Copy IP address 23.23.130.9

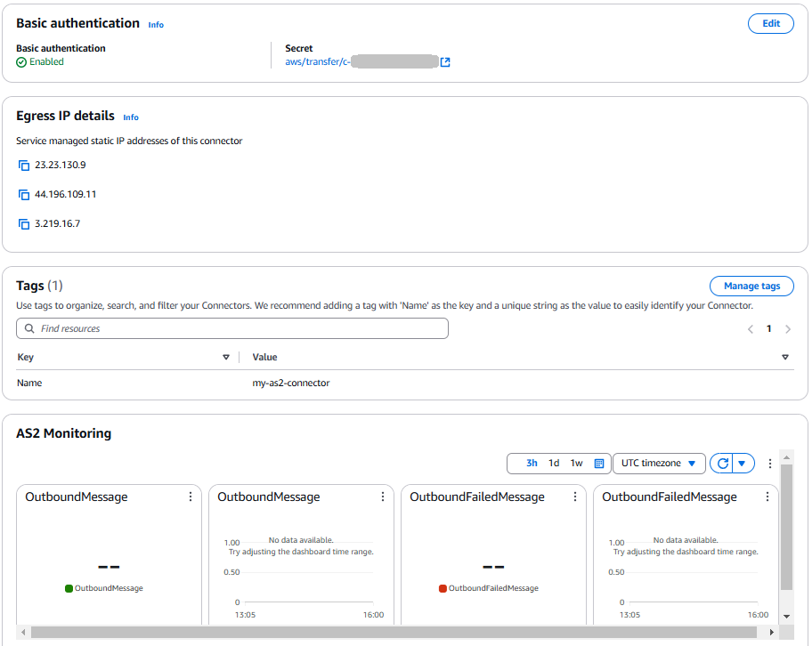[x=24, y=165]
